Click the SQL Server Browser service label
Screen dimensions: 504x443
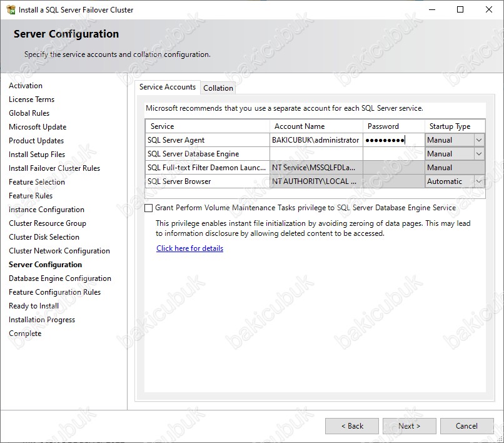click(x=179, y=181)
